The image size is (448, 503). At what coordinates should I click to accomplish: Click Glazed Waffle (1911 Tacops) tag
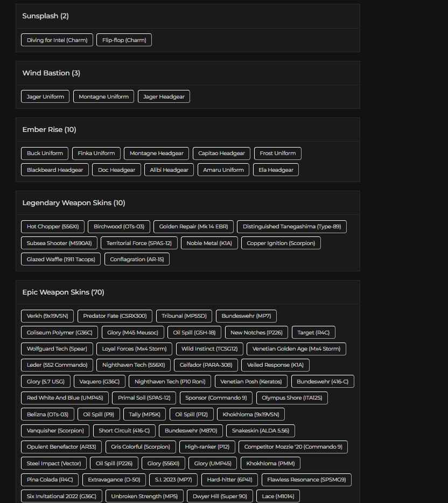[x=61, y=259]
